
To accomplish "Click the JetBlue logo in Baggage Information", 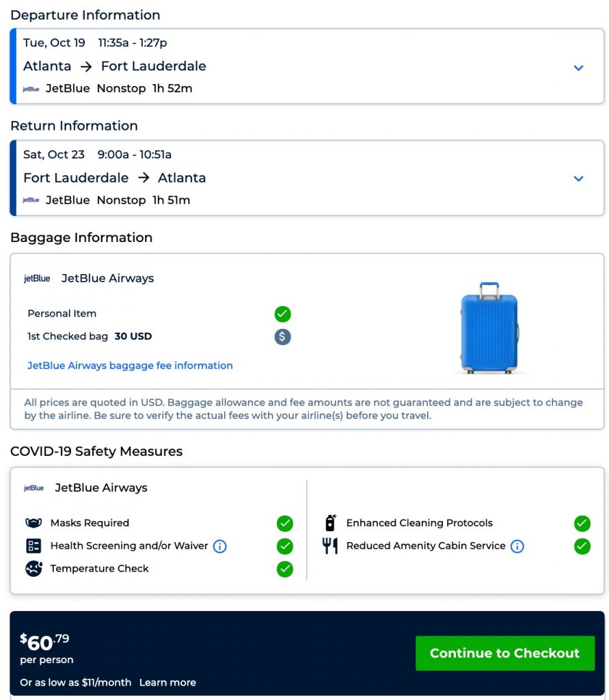I will [37, 279].
